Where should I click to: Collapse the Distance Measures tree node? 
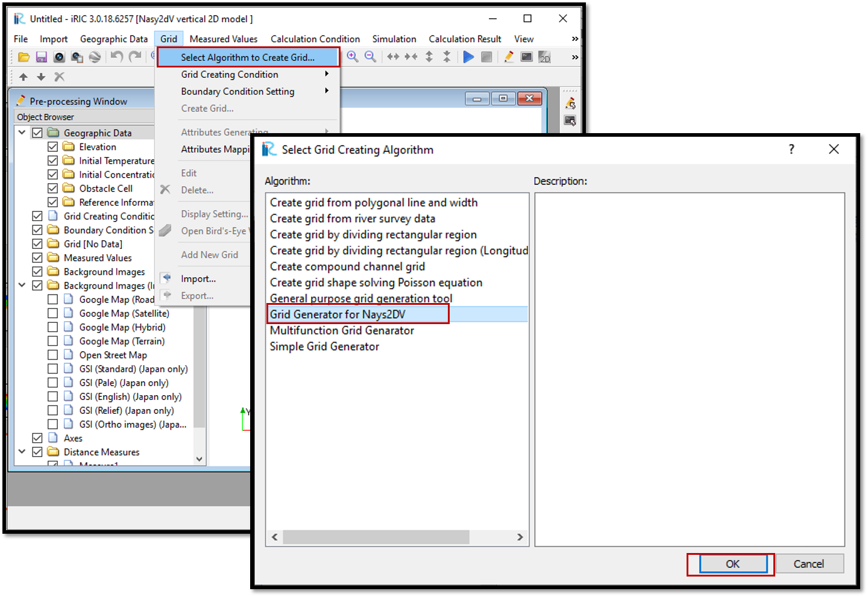(22, 451)
